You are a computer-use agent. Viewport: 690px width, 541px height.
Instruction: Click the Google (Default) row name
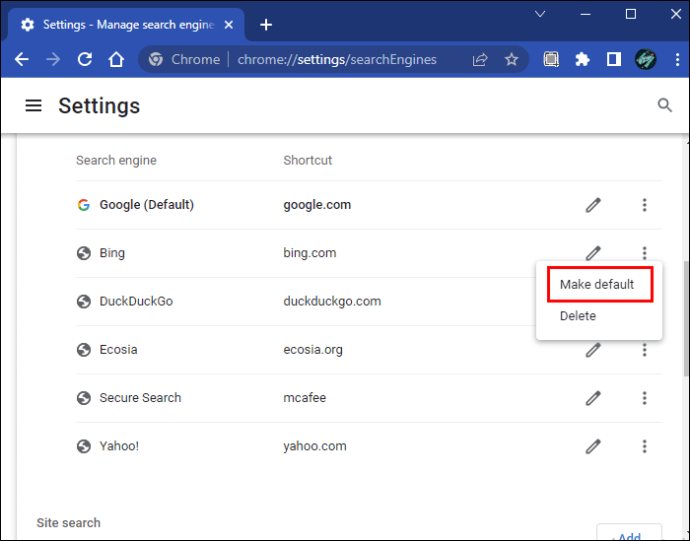click(x=147, y=205)
